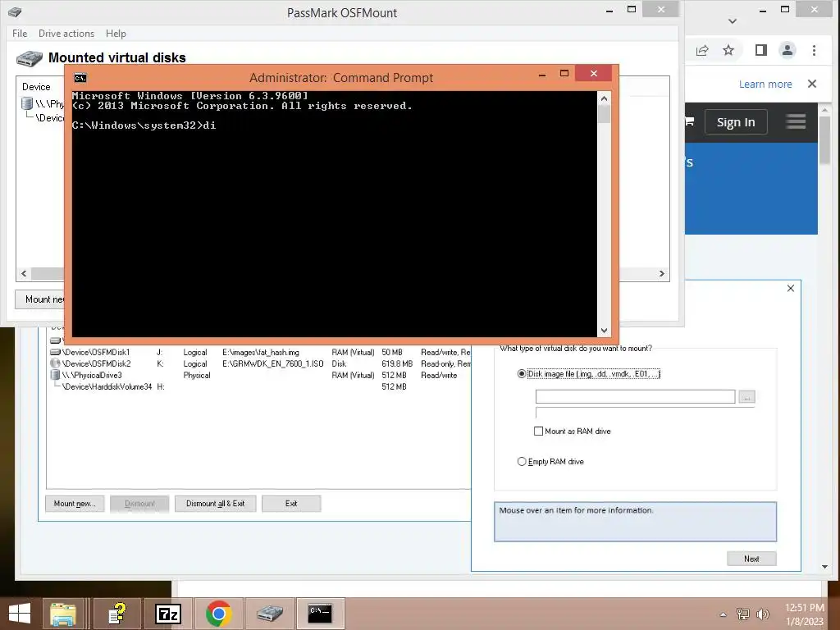
Task: Click the network tray icon
Action: coord(743,614)
